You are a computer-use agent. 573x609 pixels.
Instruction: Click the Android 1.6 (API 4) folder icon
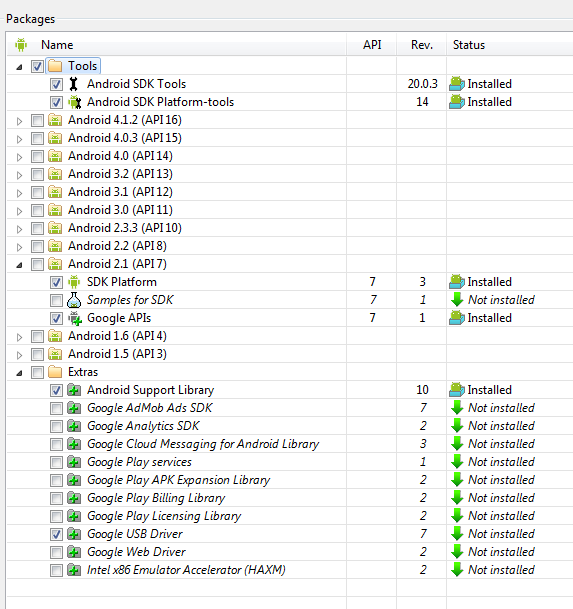[x=55, y=336]
